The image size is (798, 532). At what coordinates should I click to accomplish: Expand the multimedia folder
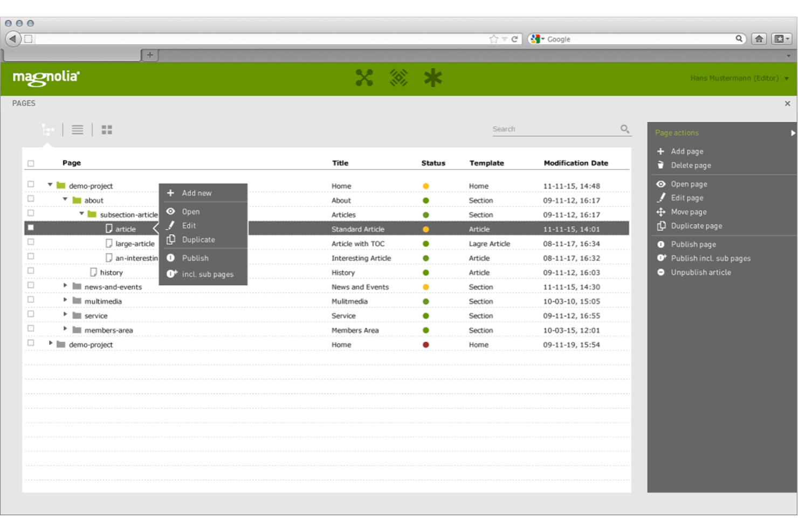(x=65, y=300)
